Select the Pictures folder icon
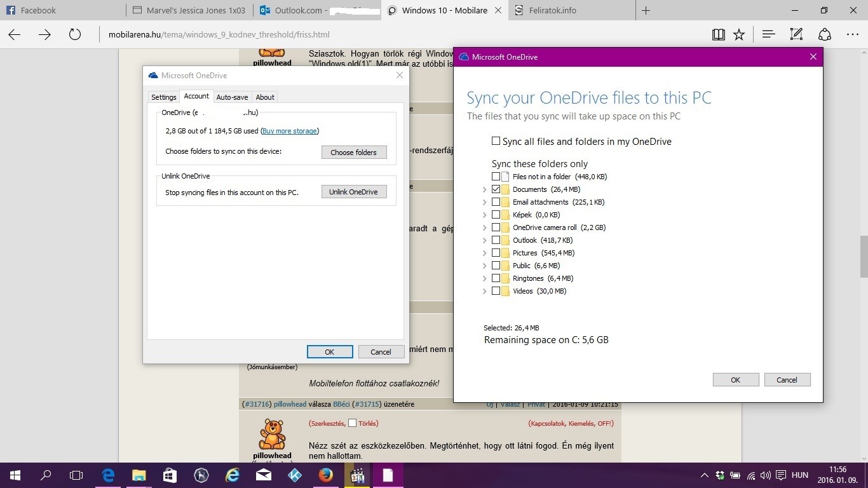Viewport: 868px width, 488px height. point(505,253)
